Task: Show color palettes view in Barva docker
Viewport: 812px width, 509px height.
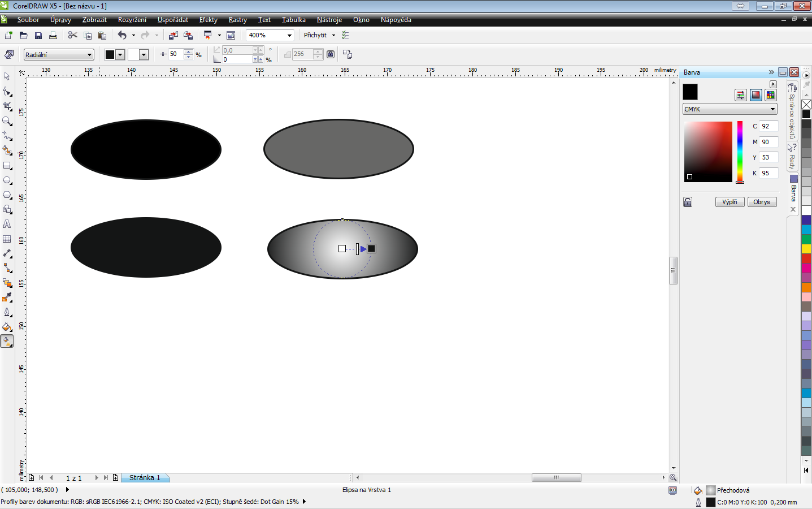Action: [770, 95]
